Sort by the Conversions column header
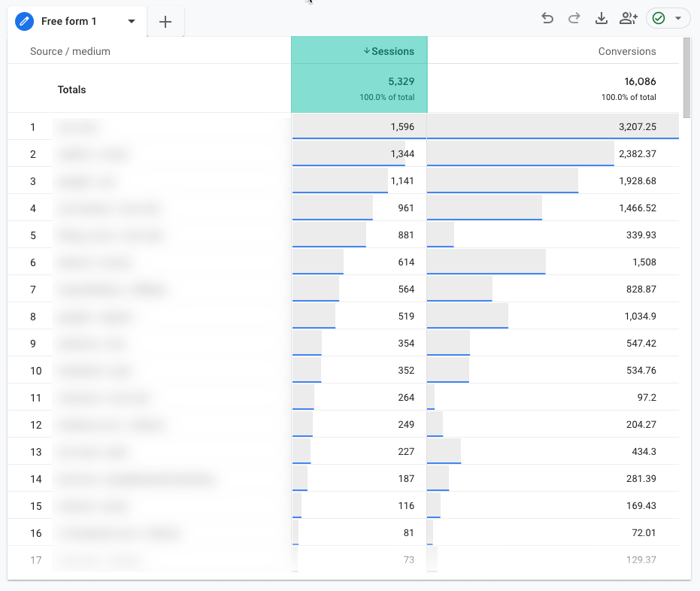700x591 pixels. tap(626, 51)
